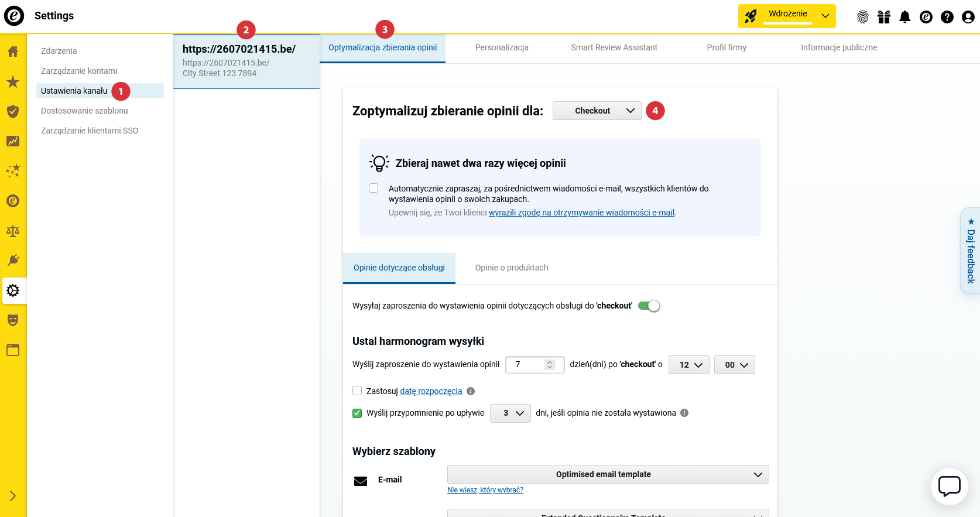Switch to the Personalizacja tab

pyautogui.click(x=502, y=47)
